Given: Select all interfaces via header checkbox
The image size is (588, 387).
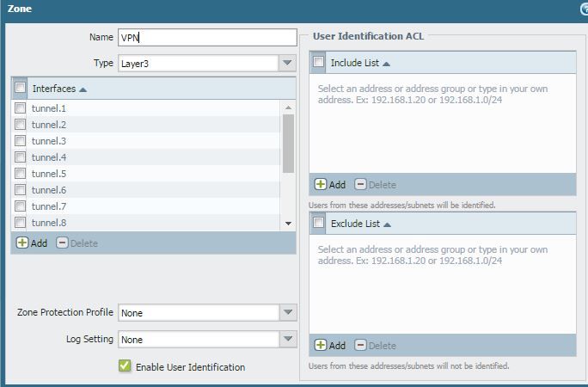Looking at the screenshot, I should click(x=21, y=88).
